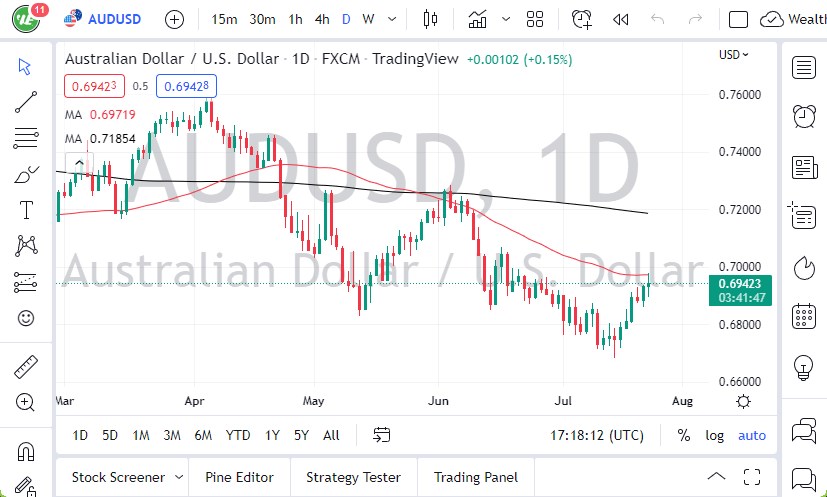The height and width of the screenshot is (497, 827).
Task: Toggle auto scale for the chart
Action: tap(752, 435)
